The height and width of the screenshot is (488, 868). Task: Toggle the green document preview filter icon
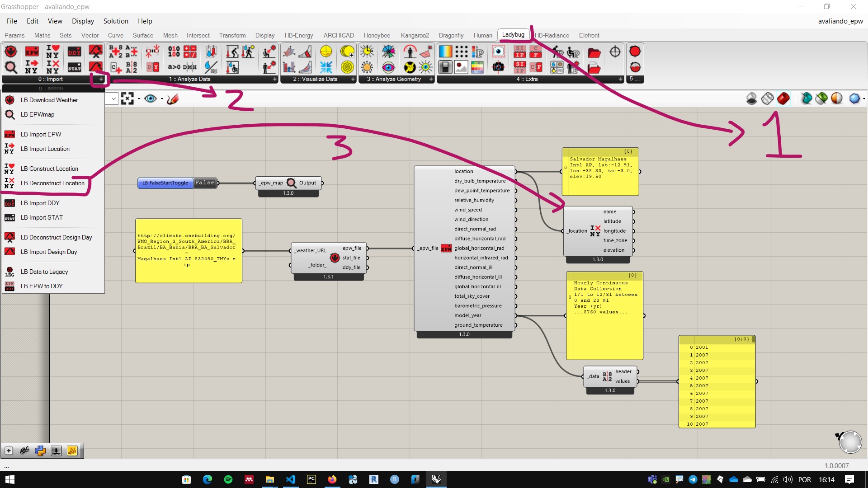pyautogui.click(x=821, y=99)
